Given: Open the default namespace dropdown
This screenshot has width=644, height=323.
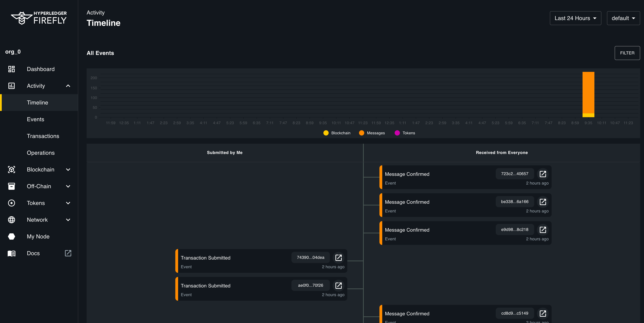Looking at the screenshot, I should [623, 18].
